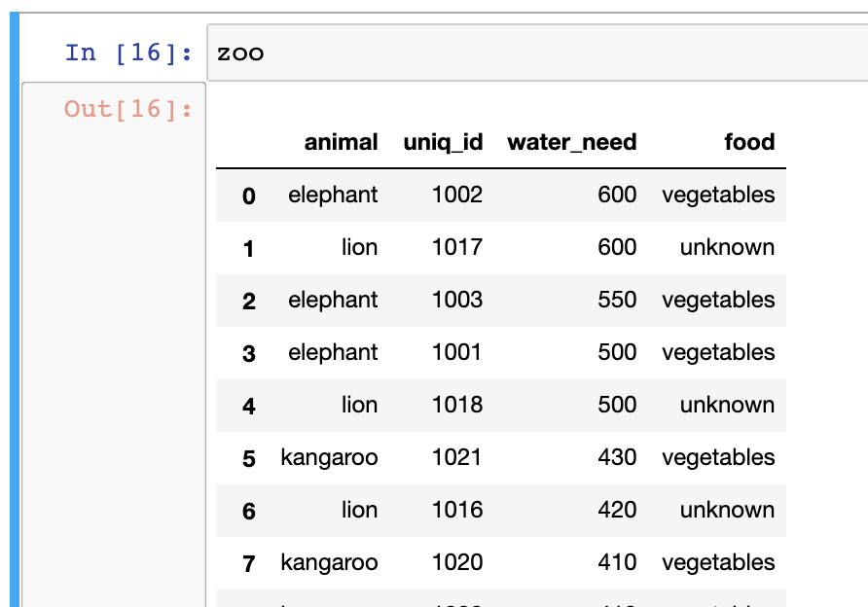Select row index 0 label

click(249, 196)
